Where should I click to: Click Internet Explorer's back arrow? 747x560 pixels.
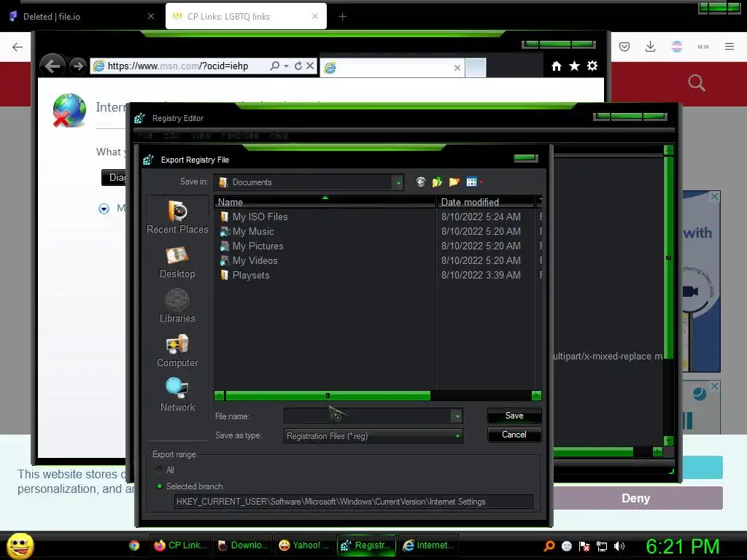pyautogui.click(x=52, y=66)
